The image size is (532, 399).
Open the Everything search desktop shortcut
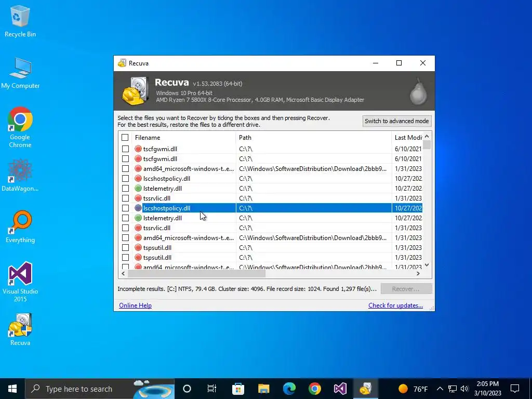pos(20,227)
